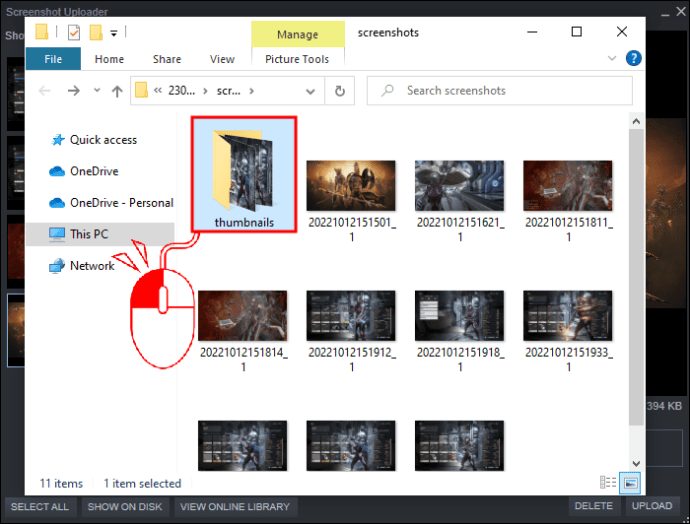
Task: Click SHOW ON DISK in Screenshot Uploader
Action: [x=125, y=507]
